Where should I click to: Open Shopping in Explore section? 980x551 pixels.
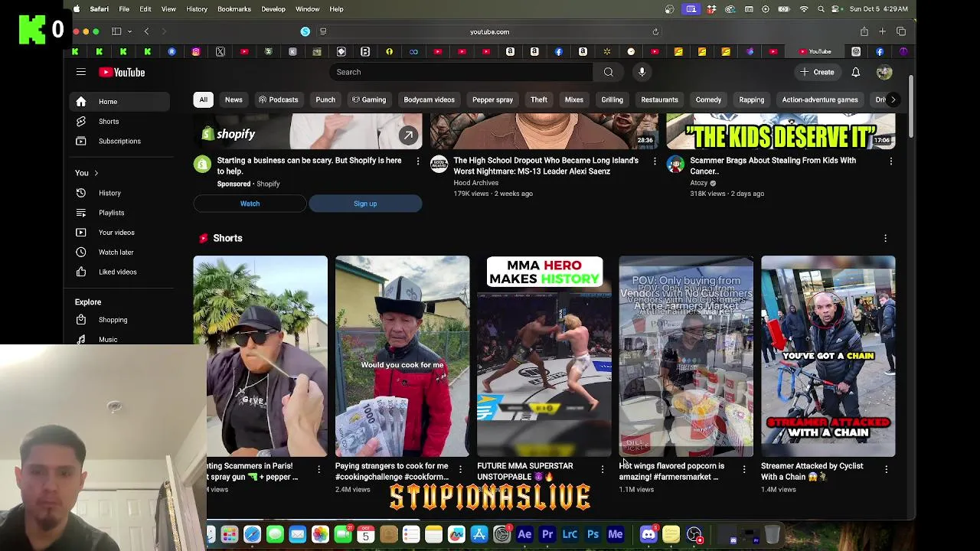(x=113, y=320)
